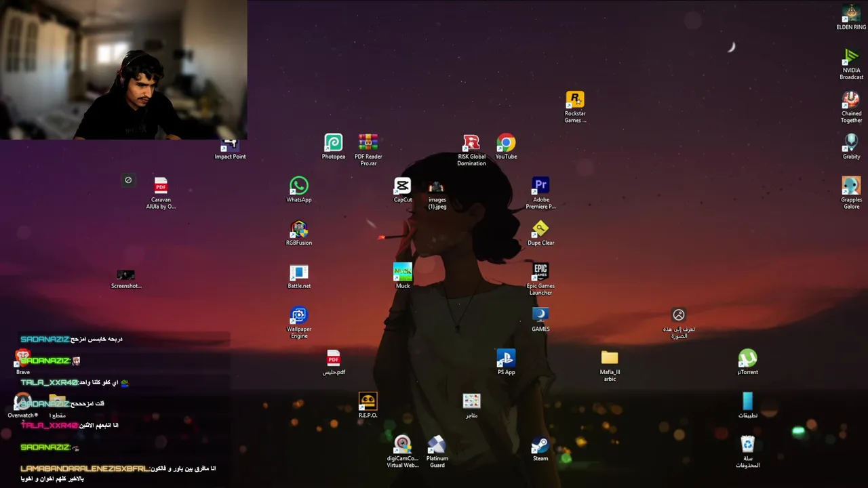Viewport: 868px width, 488px height.
Task: Click the 'تعرف إلى هذه الصورة' spotlight icon
Action: [x=679, y=323]
